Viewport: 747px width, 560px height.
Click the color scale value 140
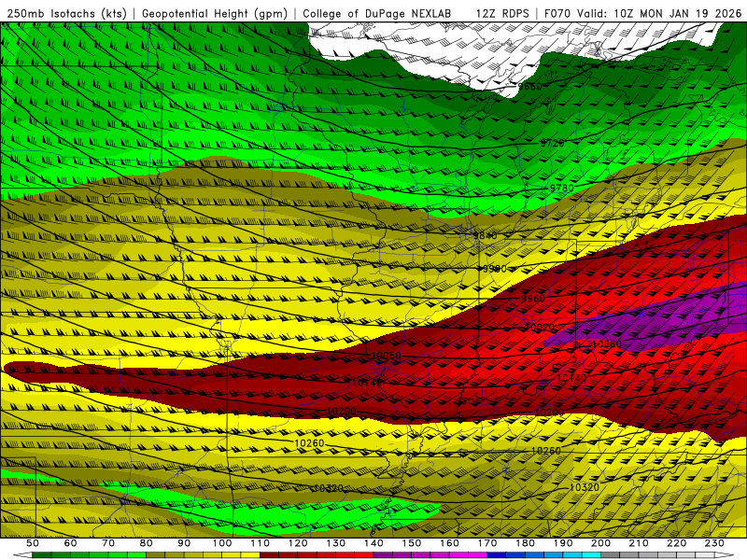(x=373, y=543)
